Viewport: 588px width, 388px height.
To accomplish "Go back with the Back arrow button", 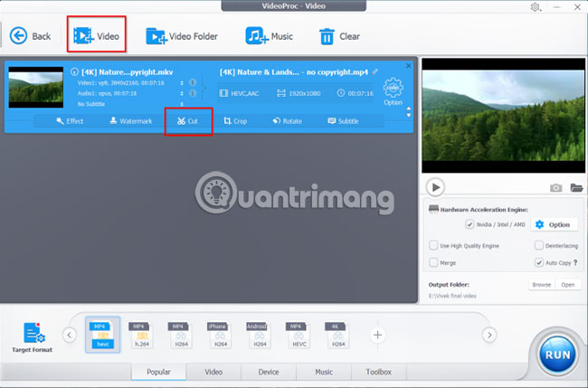I will [30, 36].
